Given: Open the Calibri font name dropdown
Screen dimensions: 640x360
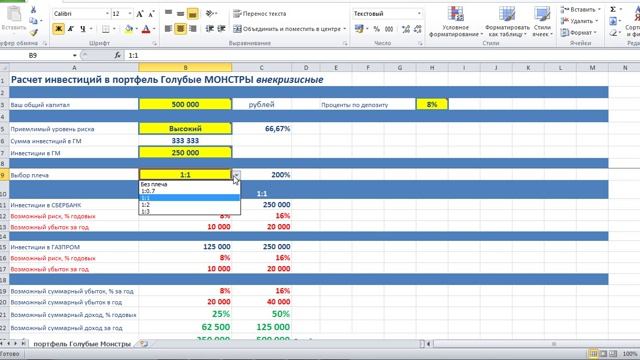Looking at the screenshot, I should pos(107,13).
